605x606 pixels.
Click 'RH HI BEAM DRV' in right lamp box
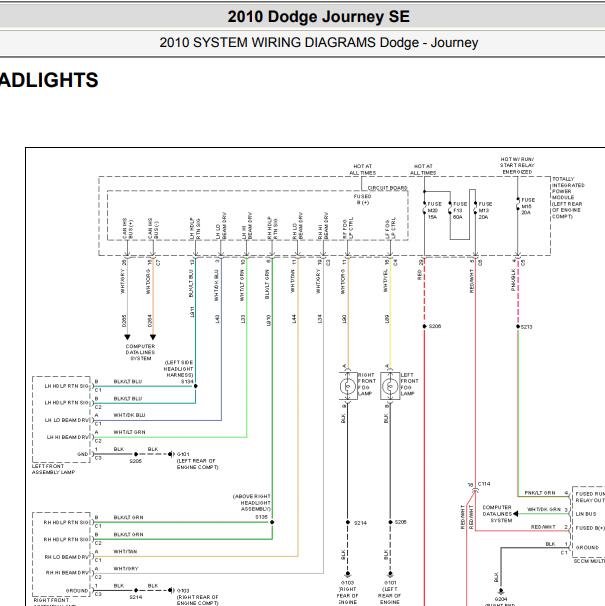68,572
